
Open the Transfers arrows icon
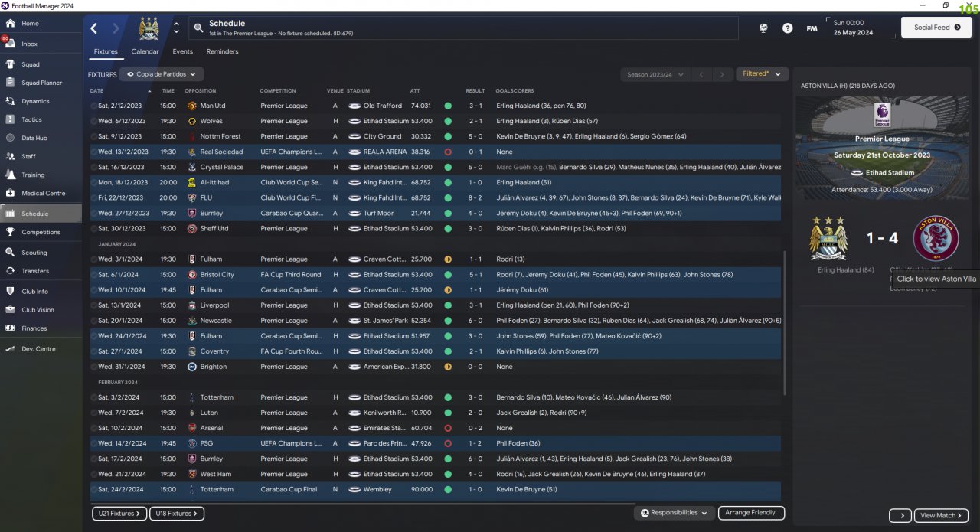tap(10, 271)
